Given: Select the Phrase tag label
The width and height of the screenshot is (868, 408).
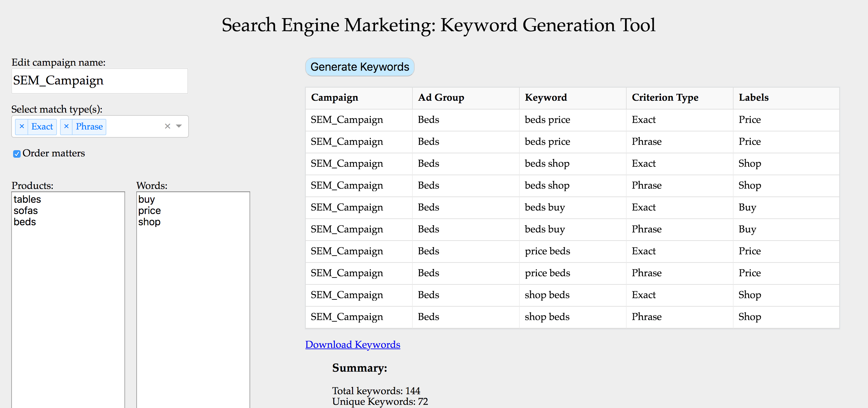Looking at the screenshot, I should (x=89, y=126).
